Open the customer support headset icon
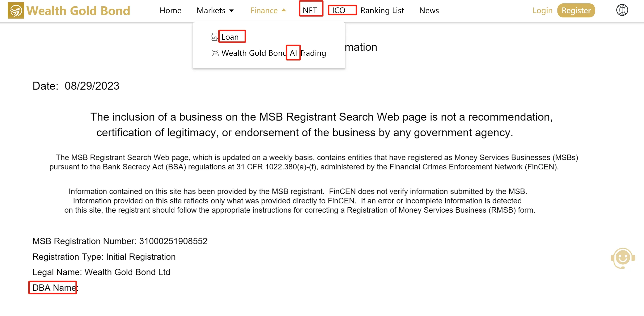Screen dimensions: 644x316 click(622, 258)
